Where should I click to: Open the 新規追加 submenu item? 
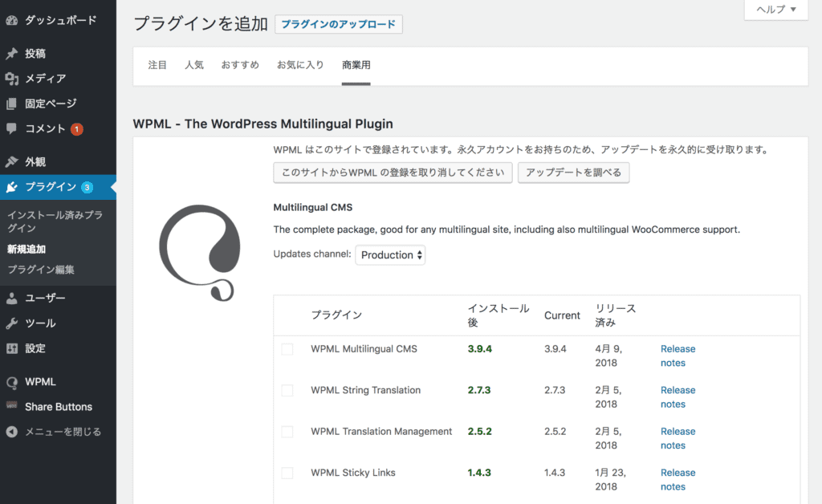point(26,250)
